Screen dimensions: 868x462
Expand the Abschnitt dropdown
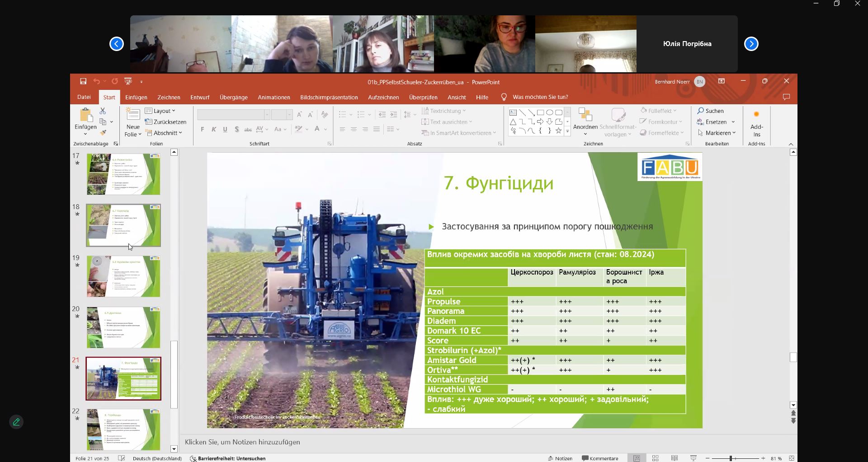(164, 133)
